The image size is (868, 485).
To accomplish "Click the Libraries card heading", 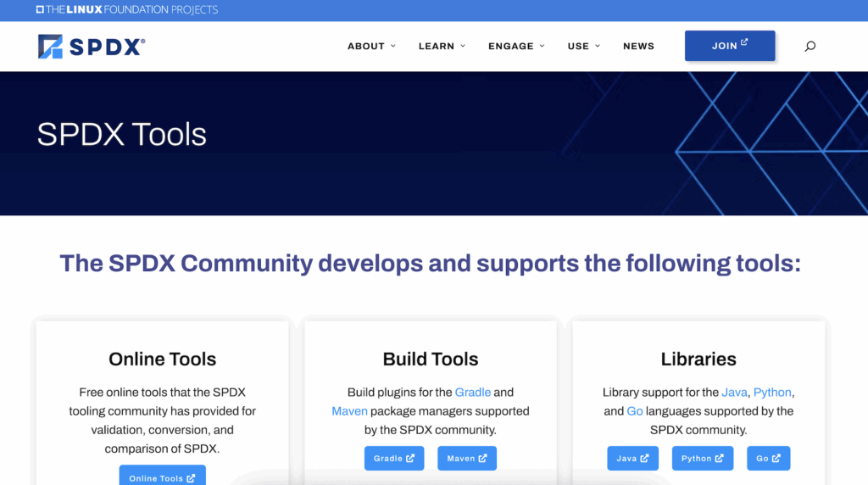I will pyautogui.click(x=698, y=360).
